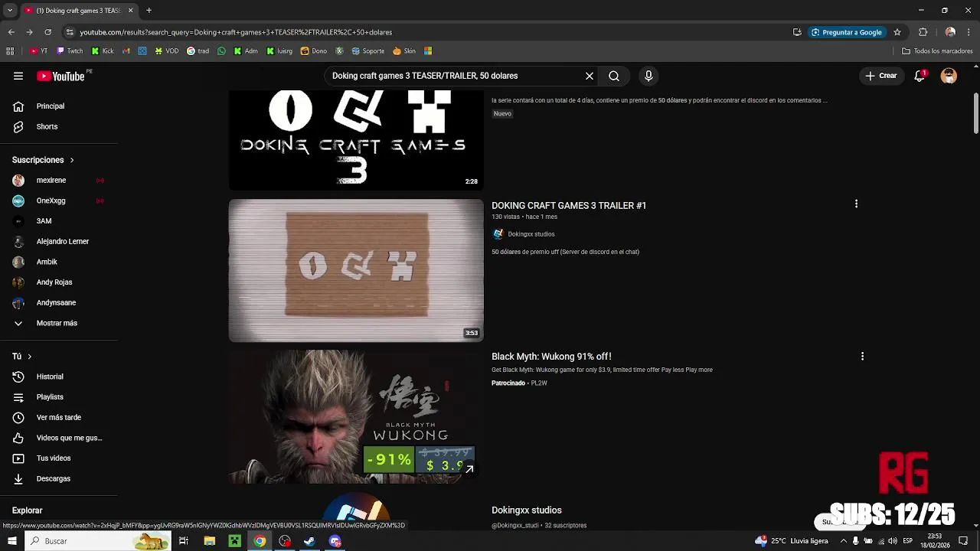Open the YouTube hamburger guide menu
980x551 pixels.
18,76
